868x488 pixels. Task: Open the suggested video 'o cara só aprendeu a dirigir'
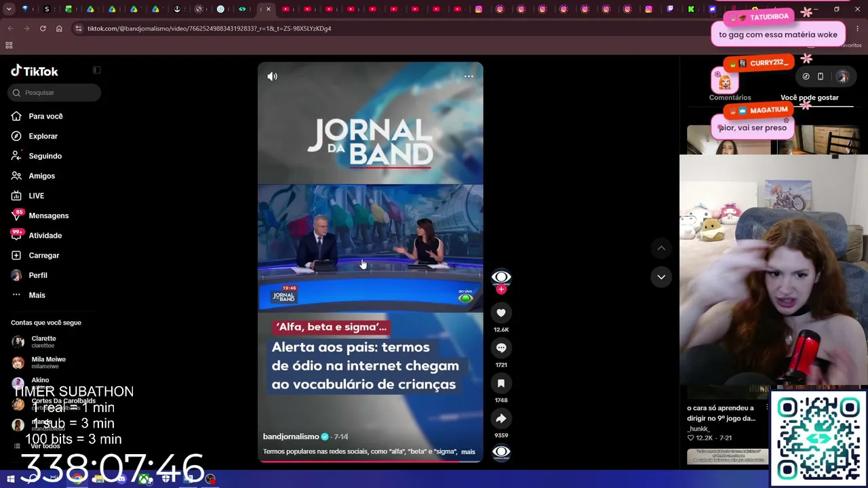pyautogui.click(x=722, y=413)
